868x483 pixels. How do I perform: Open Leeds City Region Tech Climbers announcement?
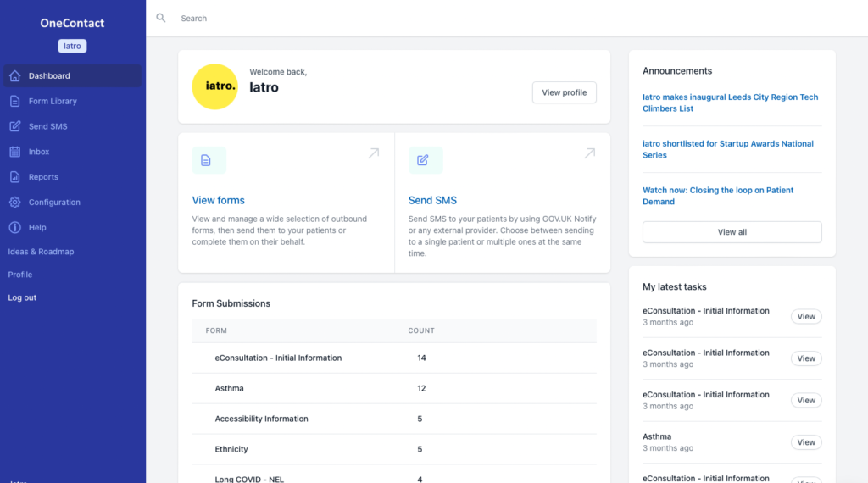[730, 103]
